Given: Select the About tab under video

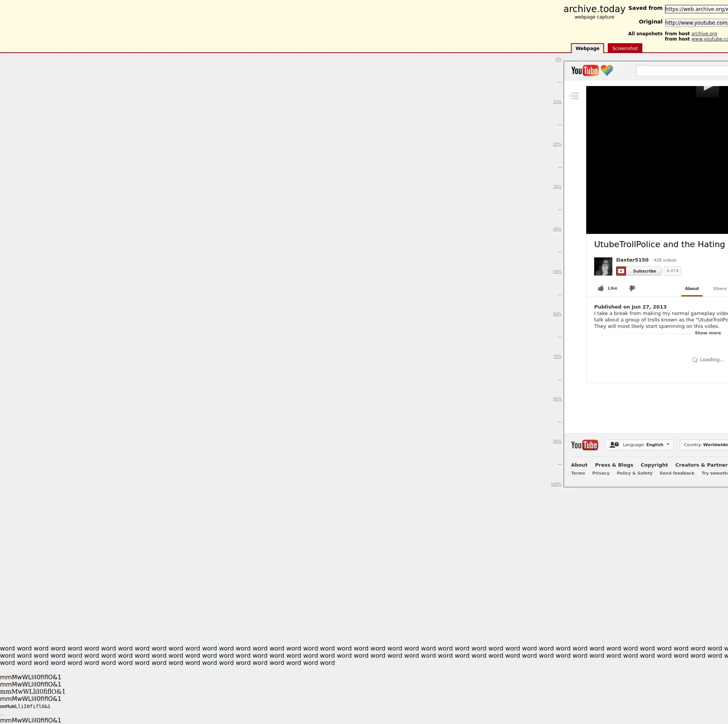Looking at the screenshot, I should point(692,289).
